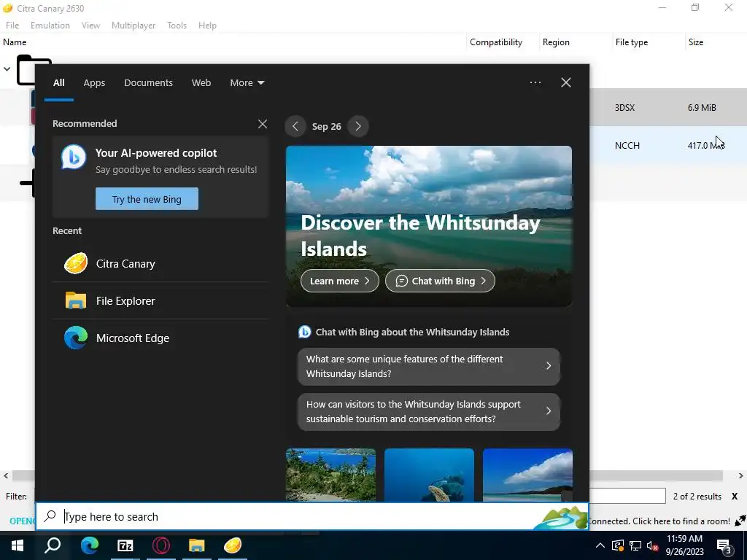Open the notification center icon
Image resolution: width=747 pixels, height=560 pixels.
[724, 545]
